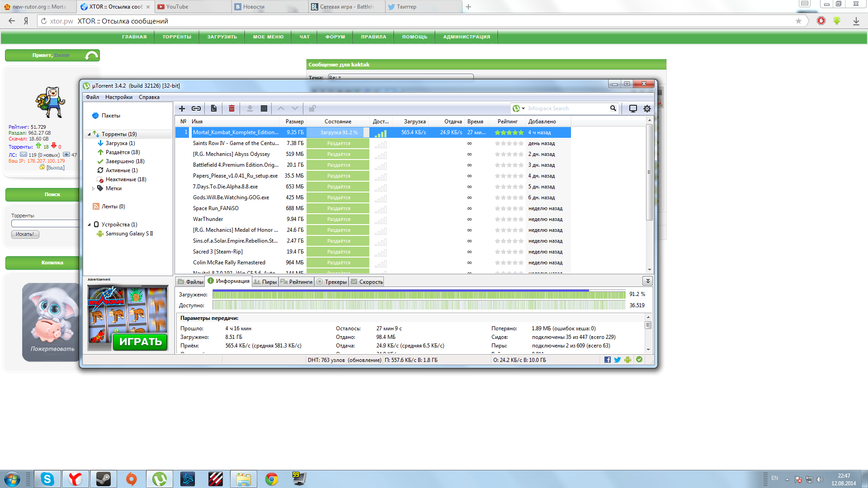Screen dimensions: 868x488
Task: Click the Android icon in µTorrent status bar
Action: click(x=627, y=360)
